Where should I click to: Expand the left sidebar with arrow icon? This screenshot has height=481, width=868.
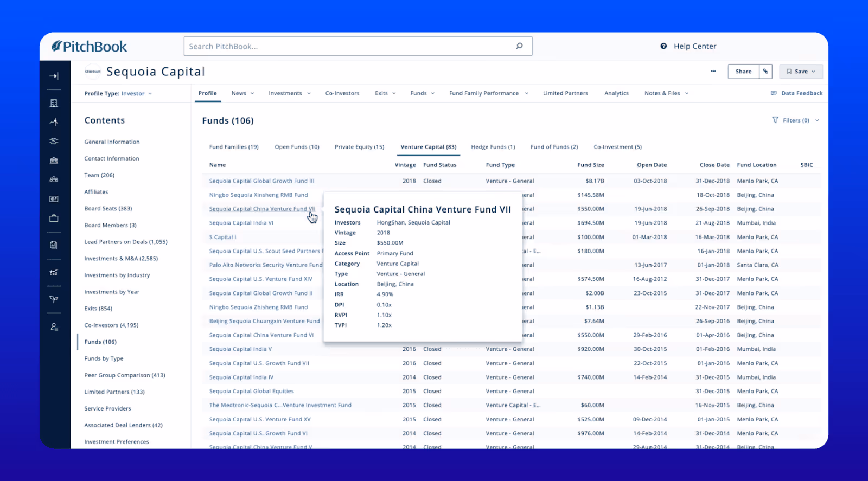pos(54,76)
